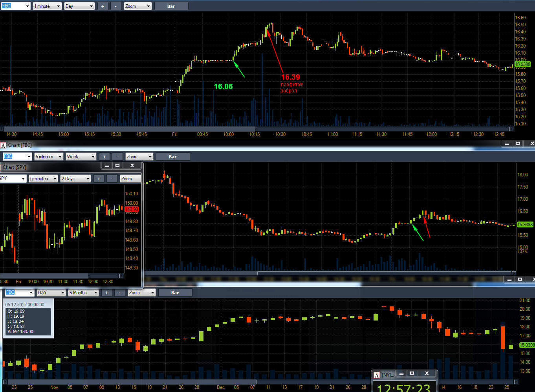Click the NY clock window icon
The width and height of the screenshot is (535, 392).
click(x=377, y=375)
